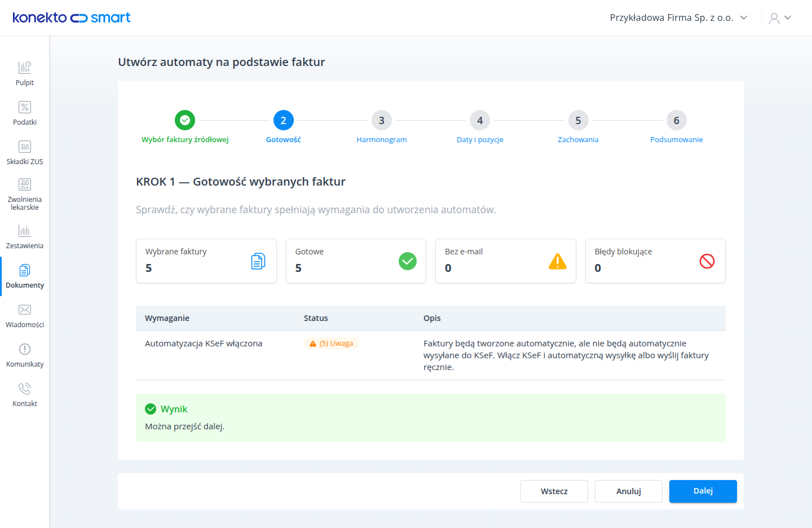
Task: Open Kontakt phone icon
Action: pos(25,389)
